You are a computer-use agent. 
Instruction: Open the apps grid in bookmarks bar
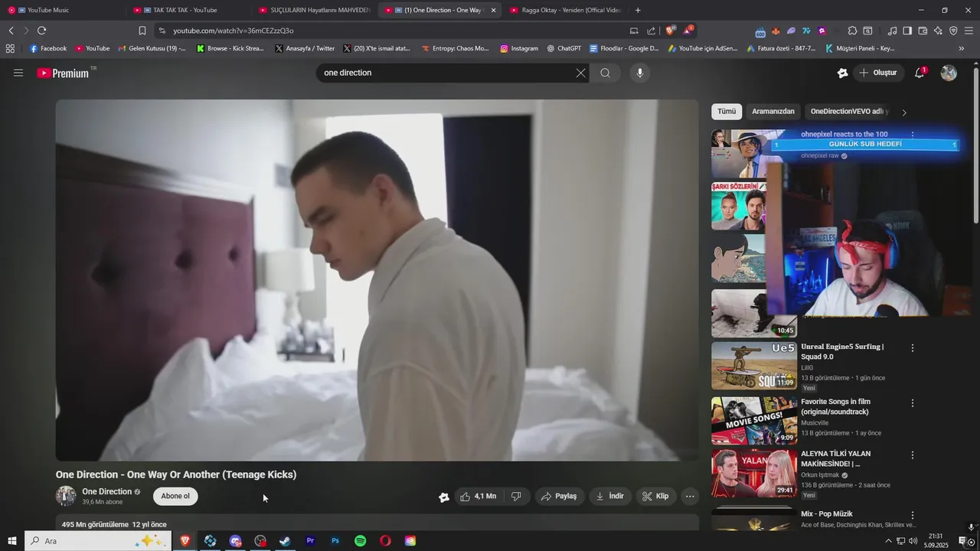coord(10,48)
